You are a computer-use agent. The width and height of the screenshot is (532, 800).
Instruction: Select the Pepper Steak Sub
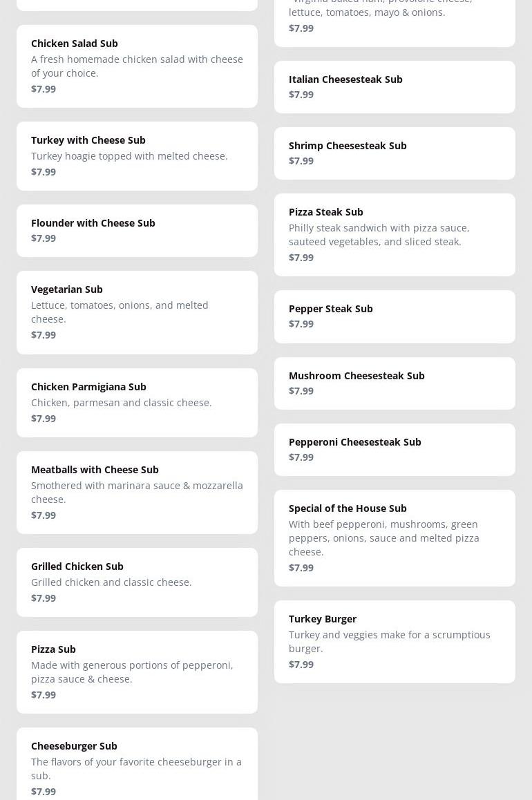395,316
